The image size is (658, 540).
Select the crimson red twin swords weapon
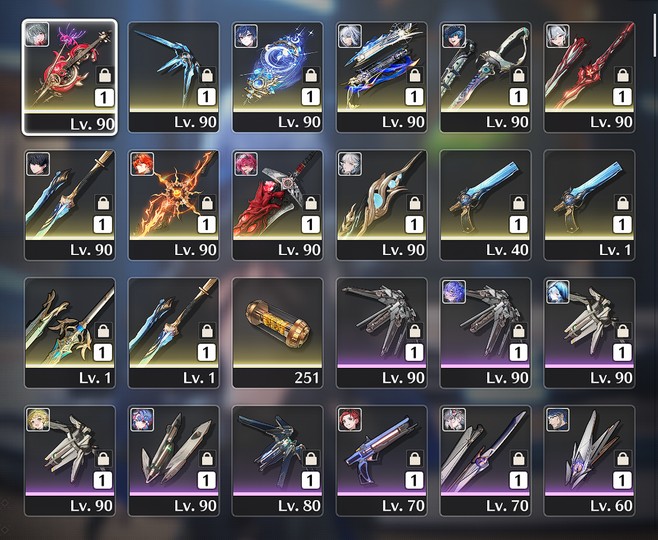pyautogui.click(x=589, y=77)
